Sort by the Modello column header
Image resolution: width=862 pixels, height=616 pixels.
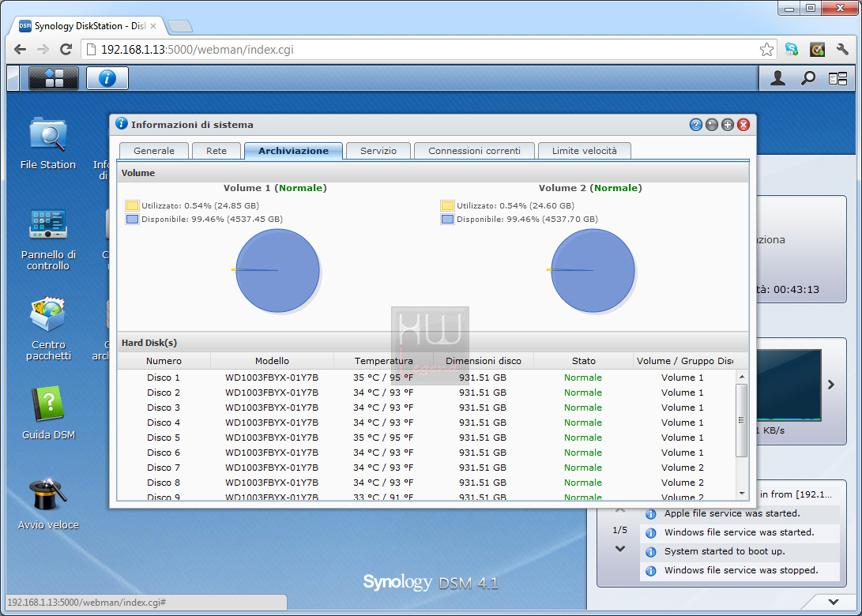pyautogui.click(x=272, y=360)
